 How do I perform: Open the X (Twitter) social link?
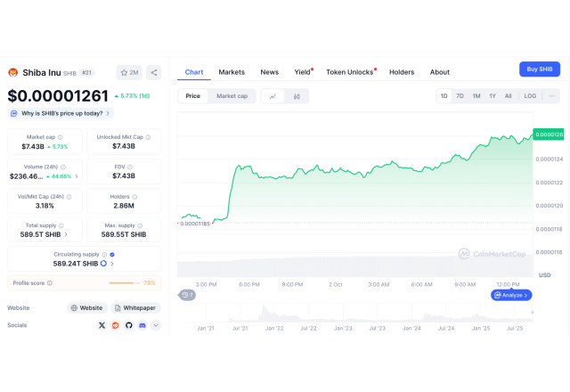[x=102, y=325]
